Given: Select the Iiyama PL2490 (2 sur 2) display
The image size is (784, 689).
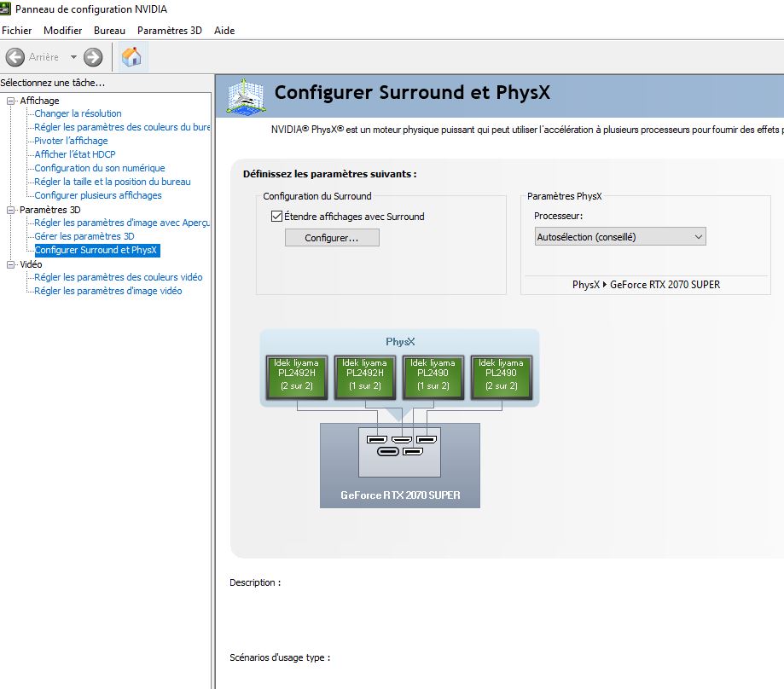Looking at the screenshot, I should pyautogui.click(x=501, y=377).
